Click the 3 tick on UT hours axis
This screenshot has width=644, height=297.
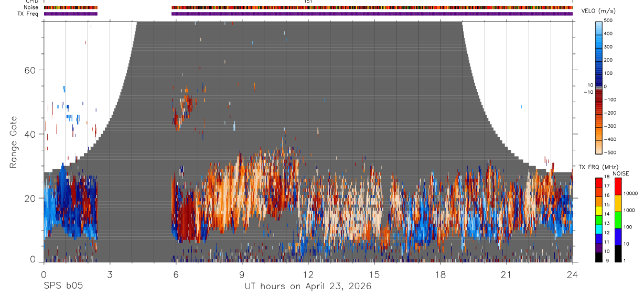(110, 274)
